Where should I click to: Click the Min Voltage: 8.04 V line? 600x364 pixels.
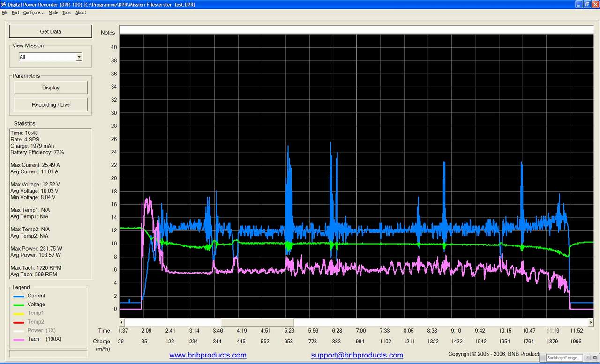[33, 197]
